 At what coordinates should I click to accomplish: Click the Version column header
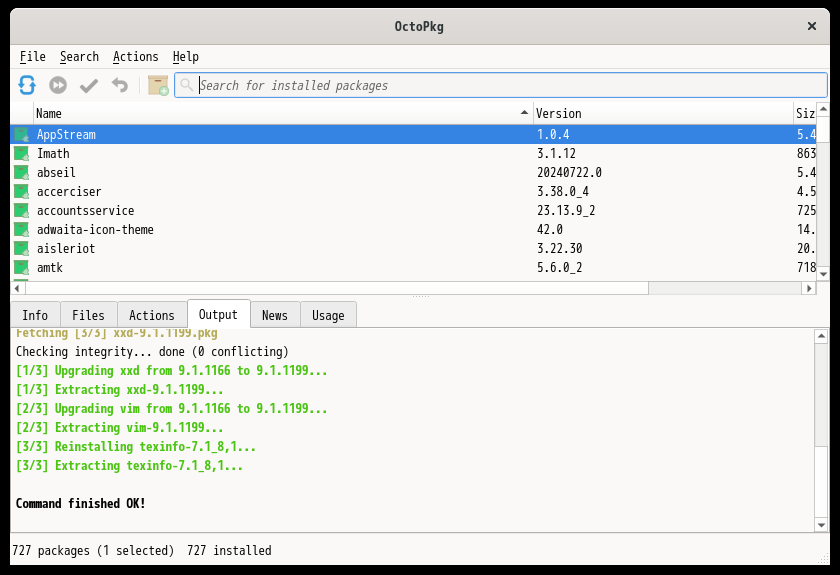[x=660, y=113]
